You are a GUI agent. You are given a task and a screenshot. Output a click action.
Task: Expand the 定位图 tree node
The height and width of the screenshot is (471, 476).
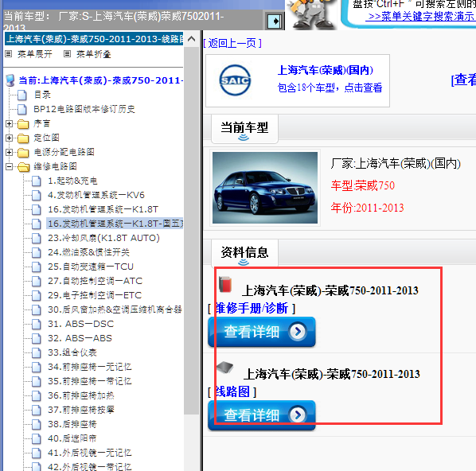point(9,138)
